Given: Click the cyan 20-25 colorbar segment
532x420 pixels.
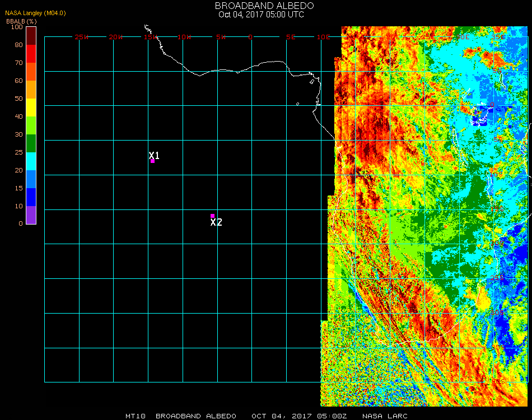Looking at the screenshot, I should pyautogui.click(x=31, y=161).
